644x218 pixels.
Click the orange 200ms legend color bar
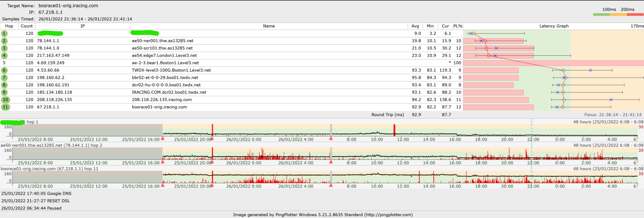pos(618,15)
